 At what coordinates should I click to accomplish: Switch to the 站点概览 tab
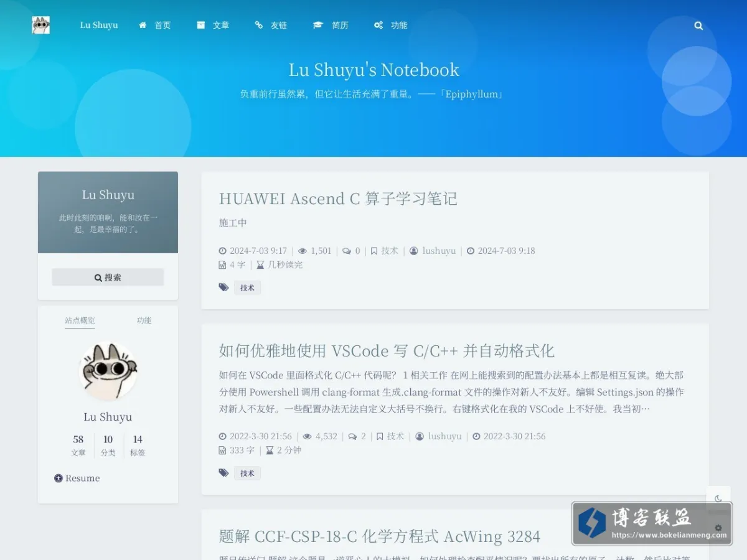pos(80,320)
